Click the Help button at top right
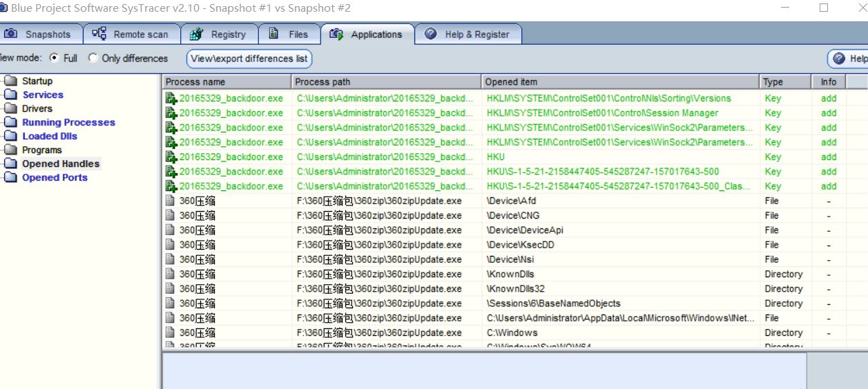 point(848,59)
